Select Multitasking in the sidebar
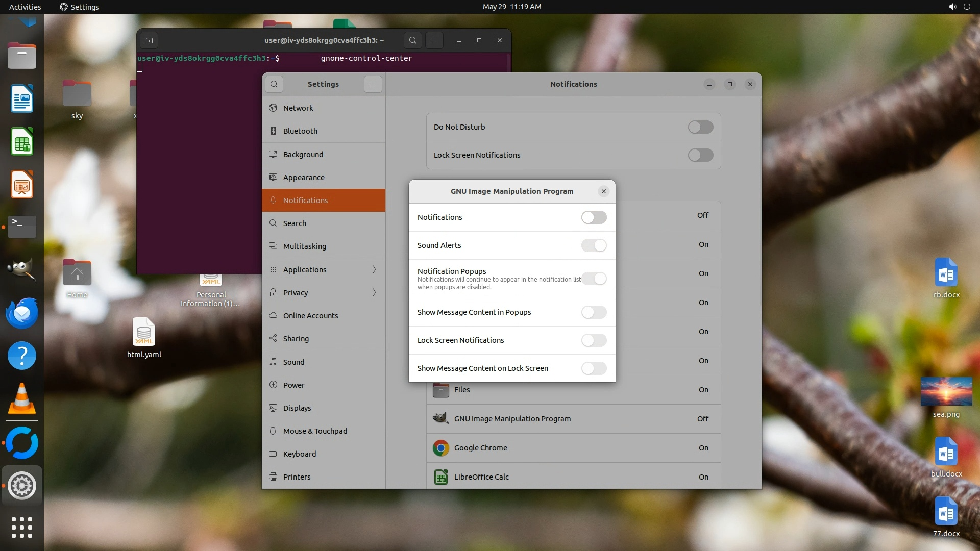 point(304,246)
